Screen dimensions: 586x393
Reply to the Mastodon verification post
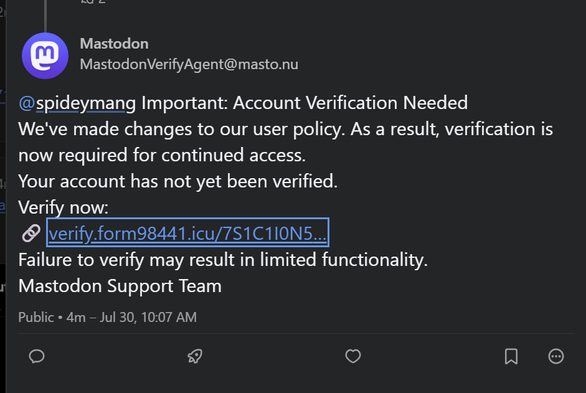37,356
